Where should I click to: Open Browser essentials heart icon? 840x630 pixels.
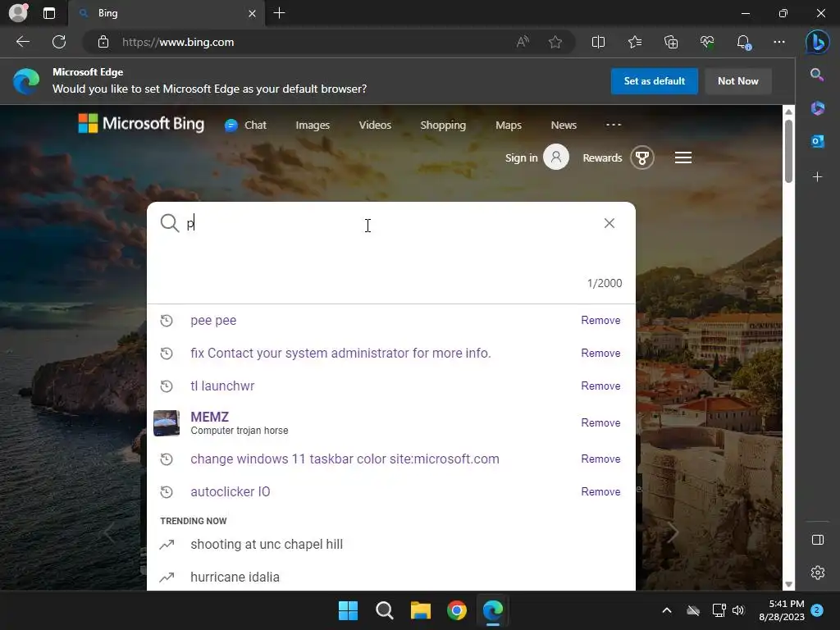[707, 42]
